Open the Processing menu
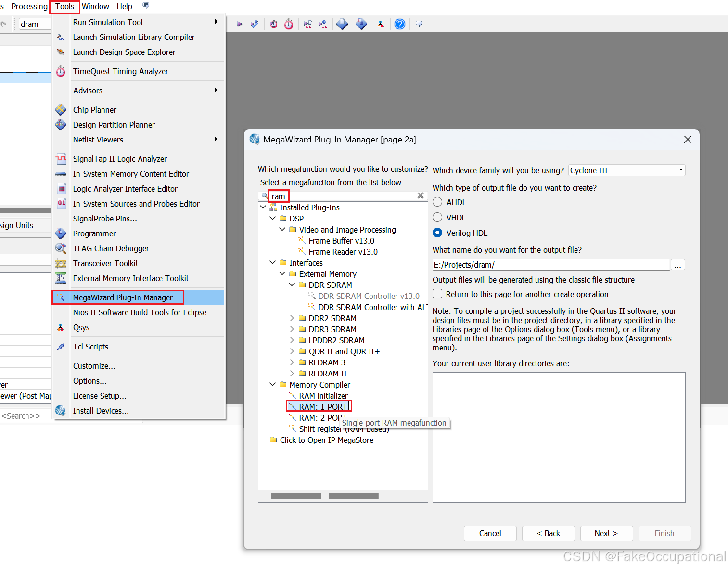This screenshot has width=728, height=569. coord(29,6)
